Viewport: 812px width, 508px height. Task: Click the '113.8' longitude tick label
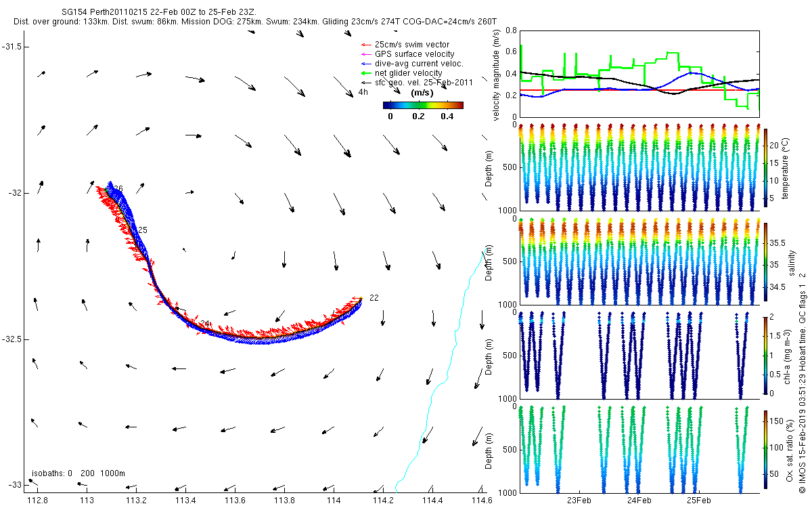tap(284, 501)
